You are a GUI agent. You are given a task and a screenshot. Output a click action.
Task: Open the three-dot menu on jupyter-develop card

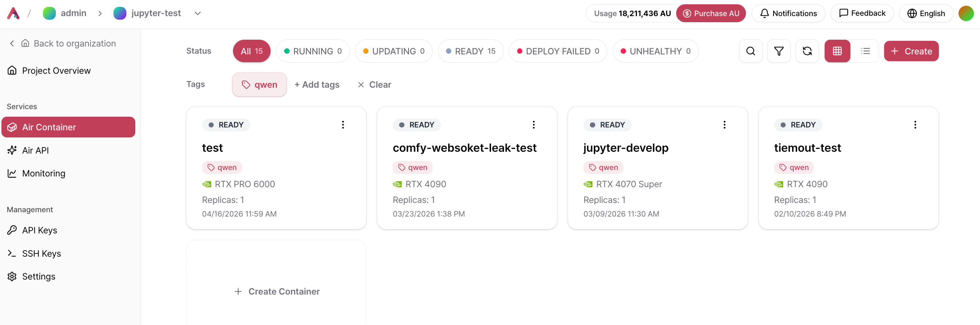(724, 125)
